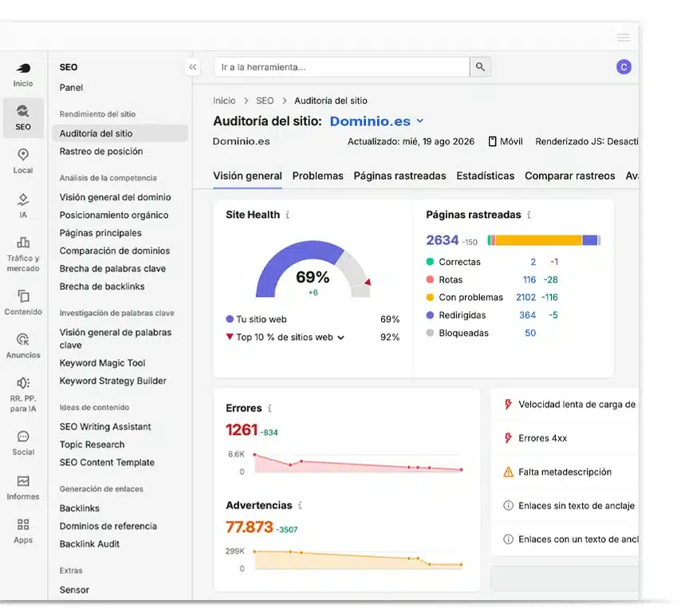Click bolt icon beside Velocidad lenta de carga
The width and height of the screenshot is (685, 616).
tap(508, 404)
